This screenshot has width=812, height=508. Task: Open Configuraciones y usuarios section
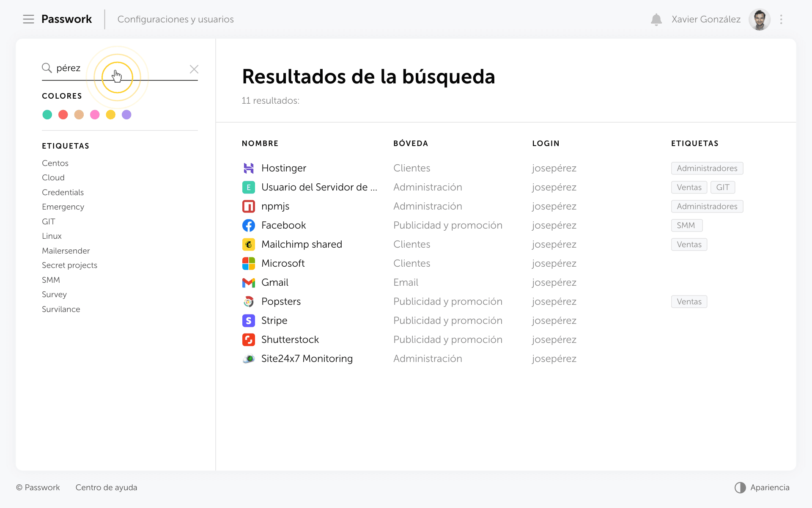point(176,19)
